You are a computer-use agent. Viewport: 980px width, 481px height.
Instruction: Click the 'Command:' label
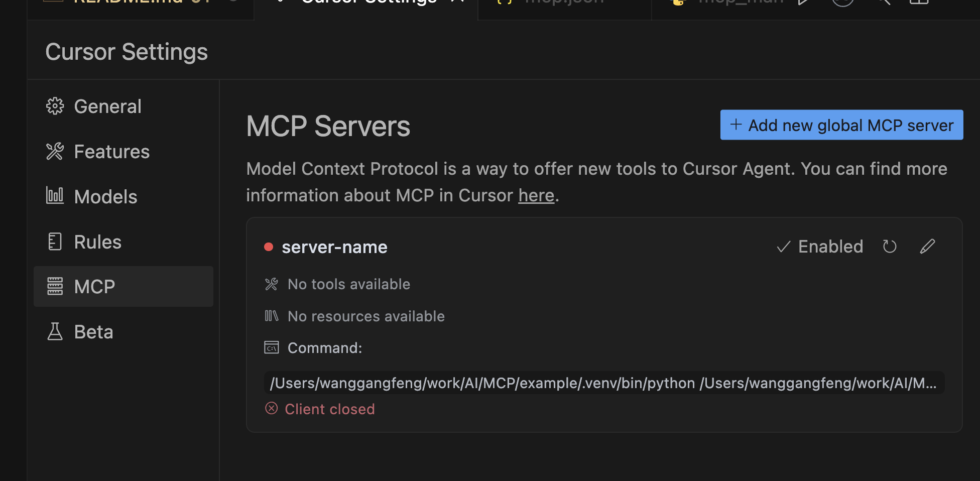[x=325, y=348]
